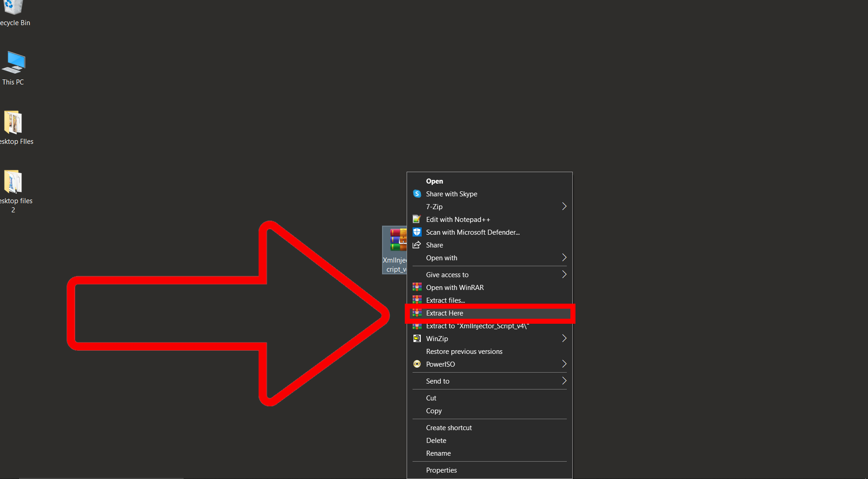This screenshot has height=479, width=868.
Task: Click Restore previous versions
Action: pos(464,351)
